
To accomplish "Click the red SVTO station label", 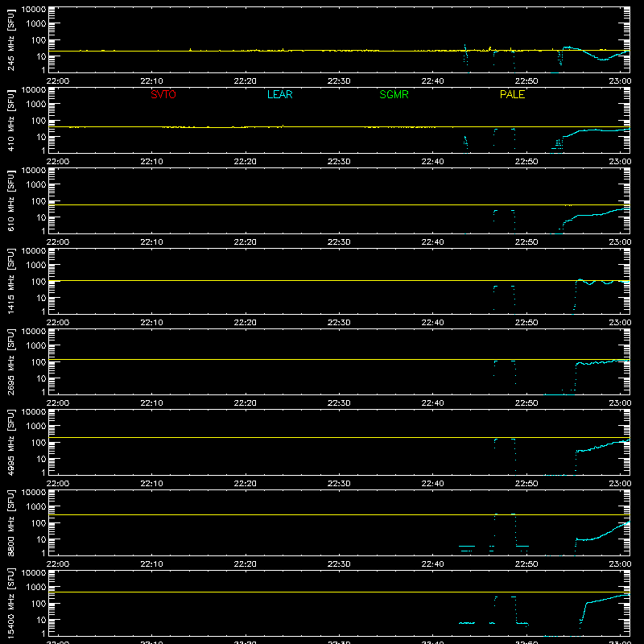I will 163,94.
